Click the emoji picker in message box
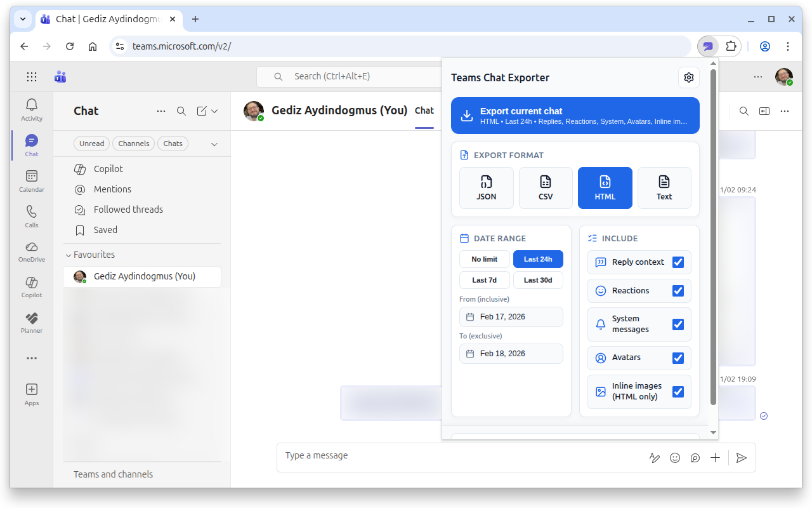The width and height of the screenshot is (812, 508). click(x=675, y=458)
